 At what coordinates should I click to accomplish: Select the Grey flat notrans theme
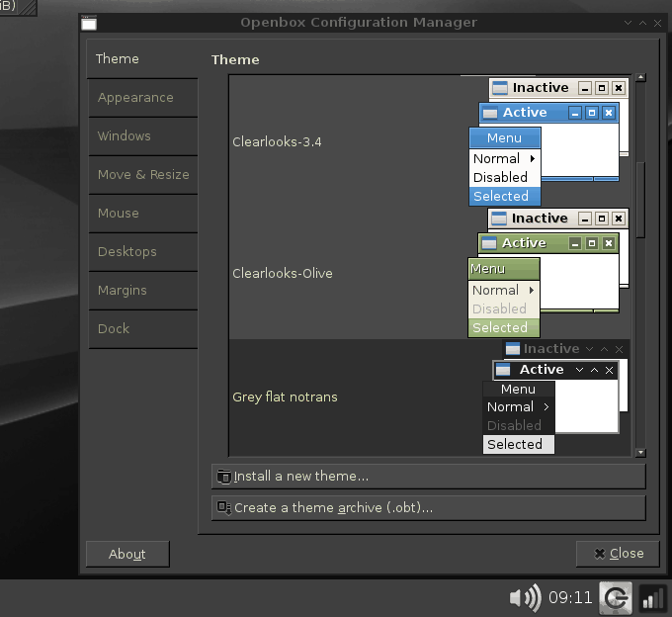coord(430,397)
